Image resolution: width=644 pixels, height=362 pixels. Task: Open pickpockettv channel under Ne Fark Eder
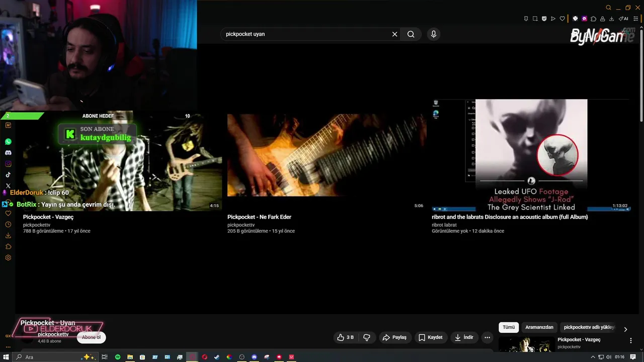point(241,225)
